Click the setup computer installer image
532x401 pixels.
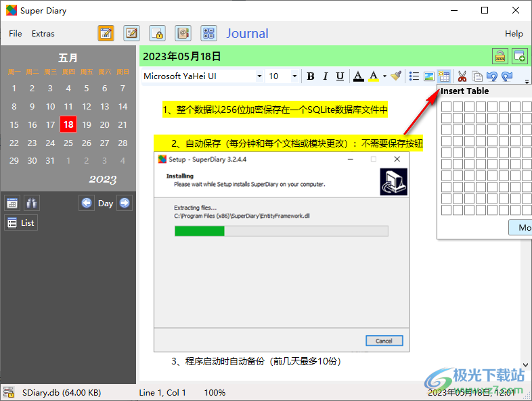pos(393,182)
